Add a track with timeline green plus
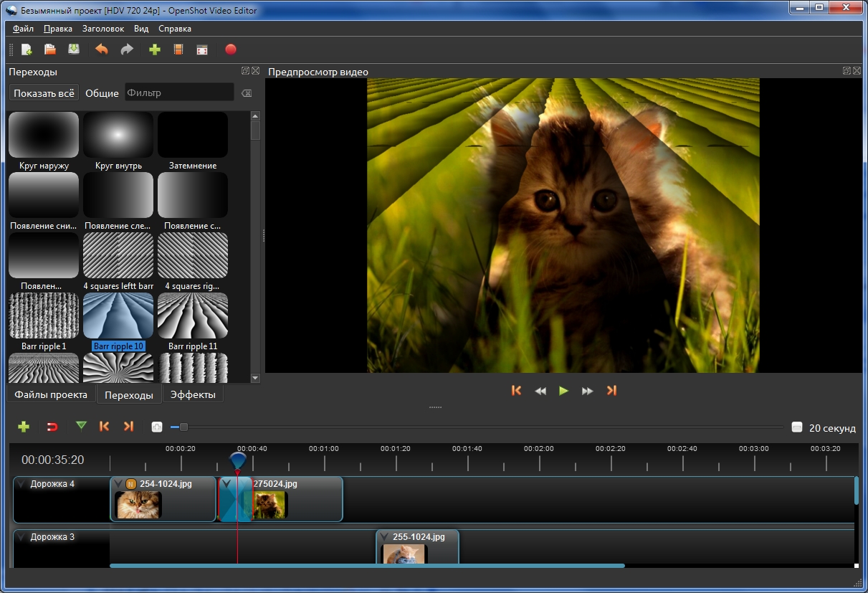This screenshot has width=868, height=593. point(24,427)
